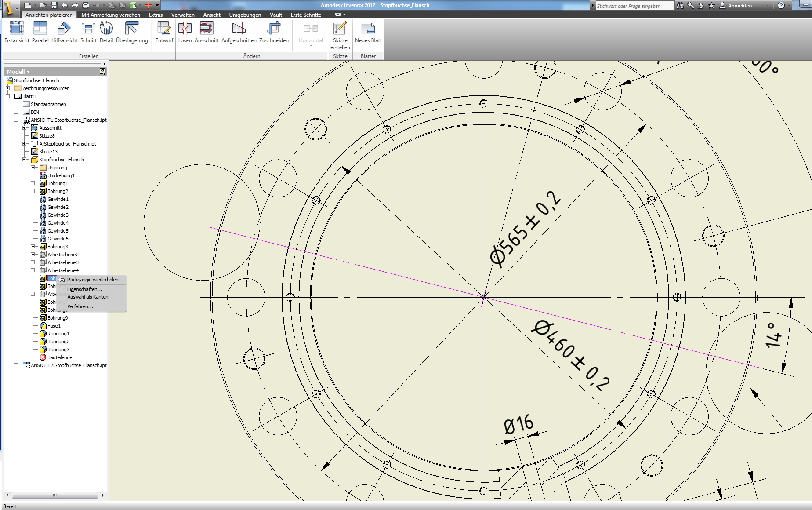Collapse ANSICHT1:Stopfbuchse_Flansch.ipt node

click(16, 120)
